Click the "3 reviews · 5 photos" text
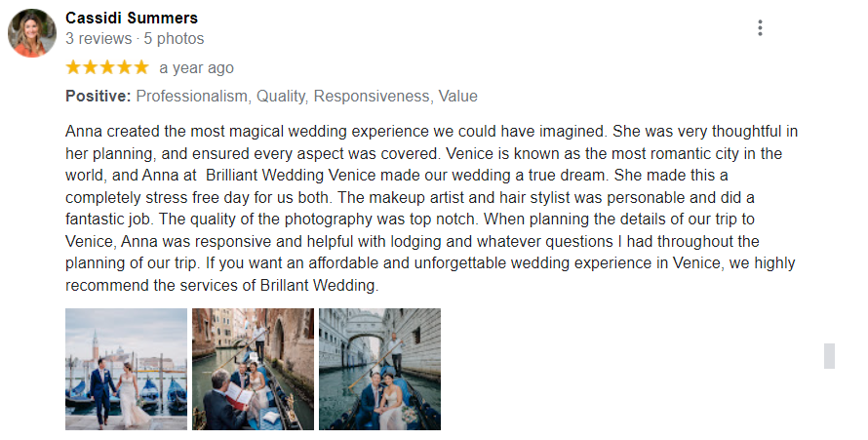 [x=135, y=39]
